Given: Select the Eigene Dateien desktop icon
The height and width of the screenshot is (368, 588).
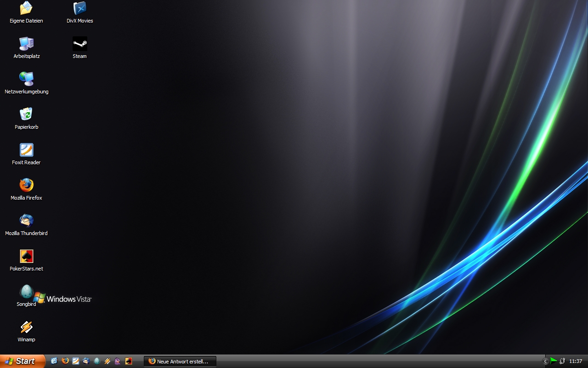Looking at the screenshot, I should (26, 8).
